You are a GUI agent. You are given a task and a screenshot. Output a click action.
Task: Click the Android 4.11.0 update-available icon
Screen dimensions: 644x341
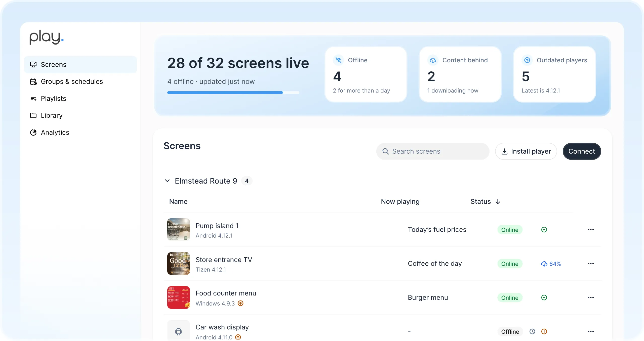238,337
